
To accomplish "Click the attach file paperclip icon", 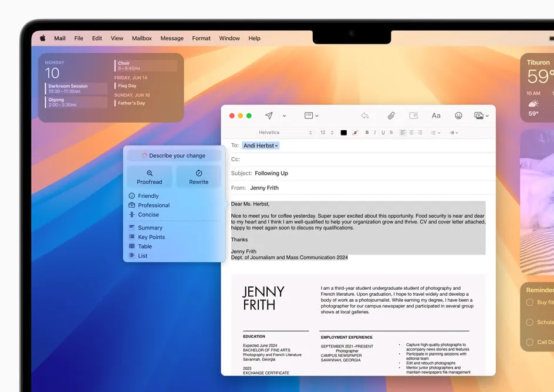I will click(391, 116).
